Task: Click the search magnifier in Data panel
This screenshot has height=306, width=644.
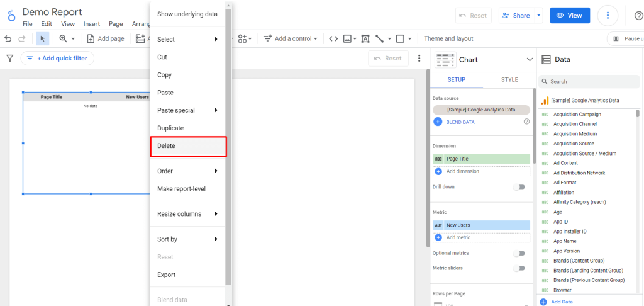Action: pos(544,82)
